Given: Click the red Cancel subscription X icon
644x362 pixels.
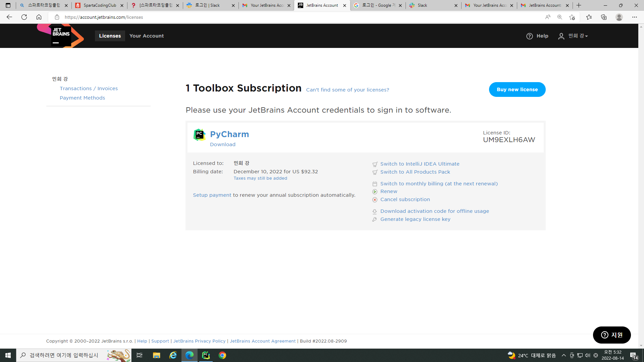Looking at the screenshot, I should pos(375,200).
